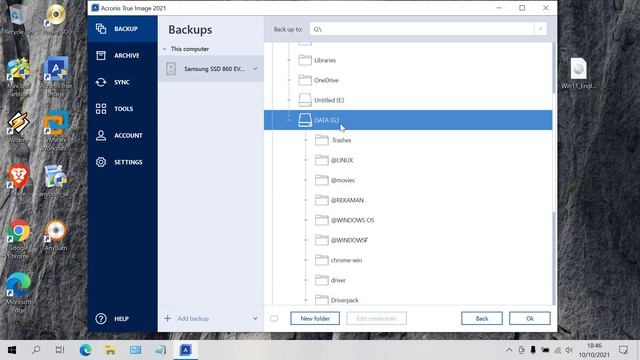This screenshot has height=360, width=640.
Task: Click the New folder button
Action: click(x=315, y=318)
